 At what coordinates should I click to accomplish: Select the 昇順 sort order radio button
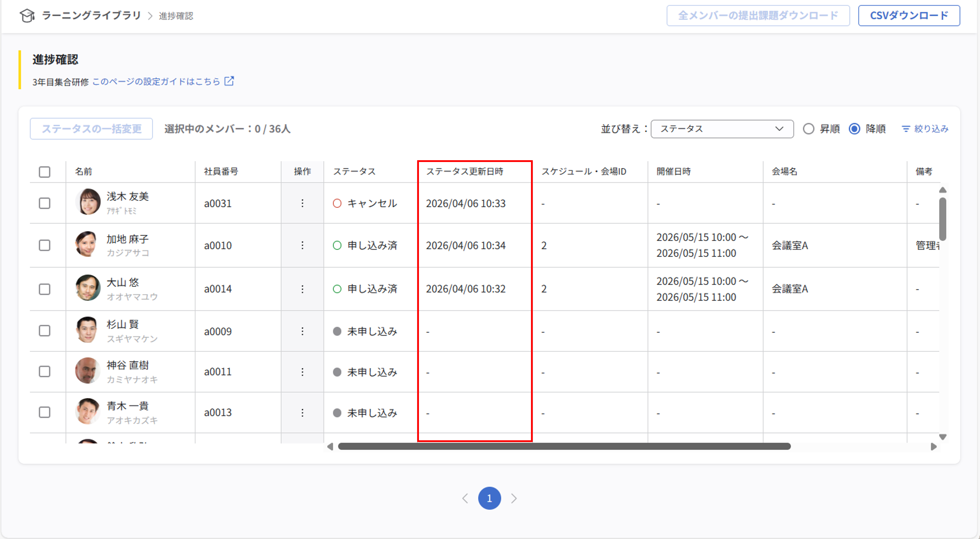pyautogui.click(x=808, y=129)
